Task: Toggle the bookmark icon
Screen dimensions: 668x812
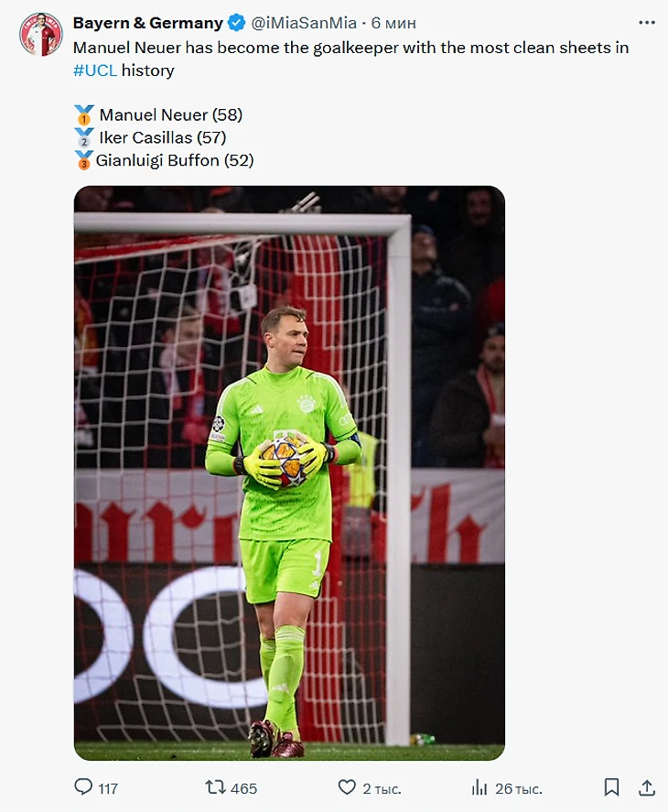Action: 611,787
